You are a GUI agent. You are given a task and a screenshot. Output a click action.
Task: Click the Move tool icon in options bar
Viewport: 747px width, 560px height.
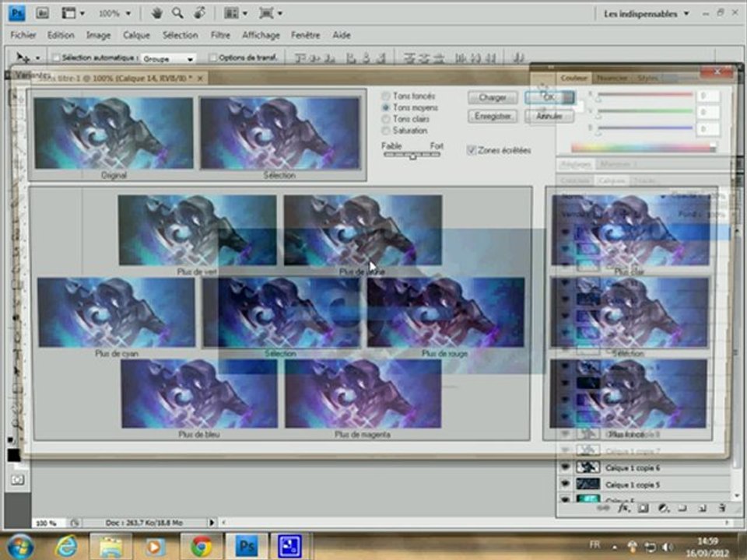[x=23, y=58]
